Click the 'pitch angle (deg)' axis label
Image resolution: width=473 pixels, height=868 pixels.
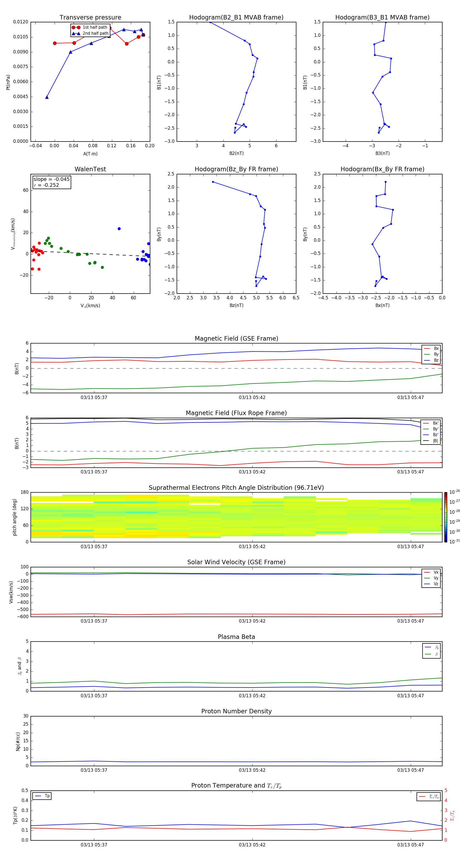click(14, 517)
